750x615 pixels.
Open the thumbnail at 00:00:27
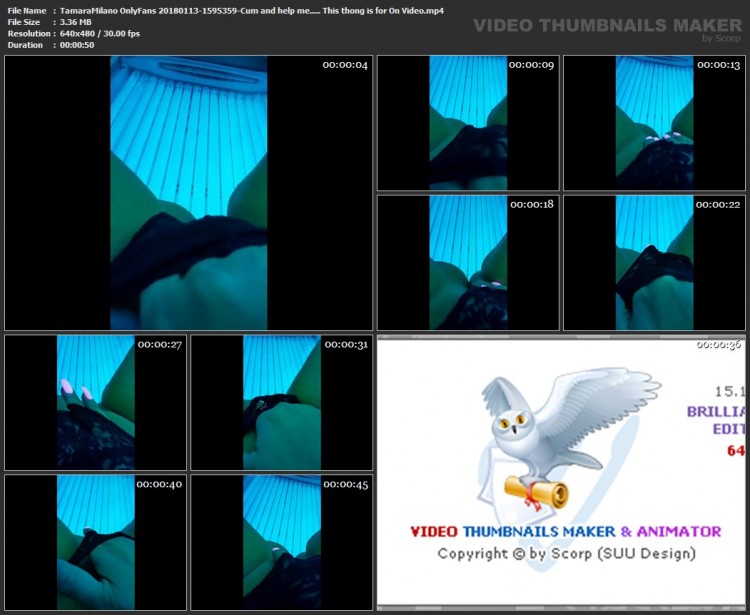pos(95,402)
